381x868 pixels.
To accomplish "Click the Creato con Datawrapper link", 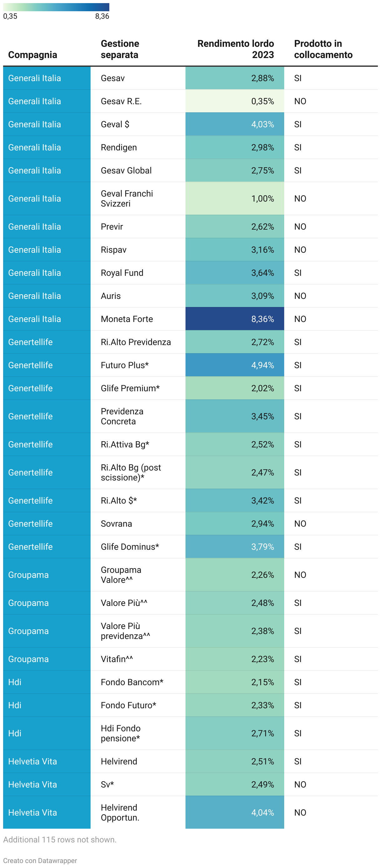I will [40, 860].
